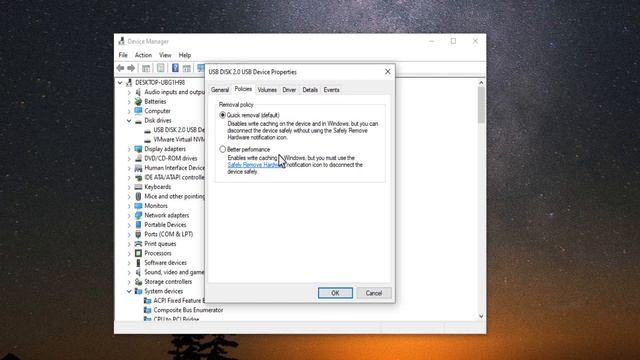Collapse the Disk drives tree node
640x360 pixels.
[x=129, y=121]
